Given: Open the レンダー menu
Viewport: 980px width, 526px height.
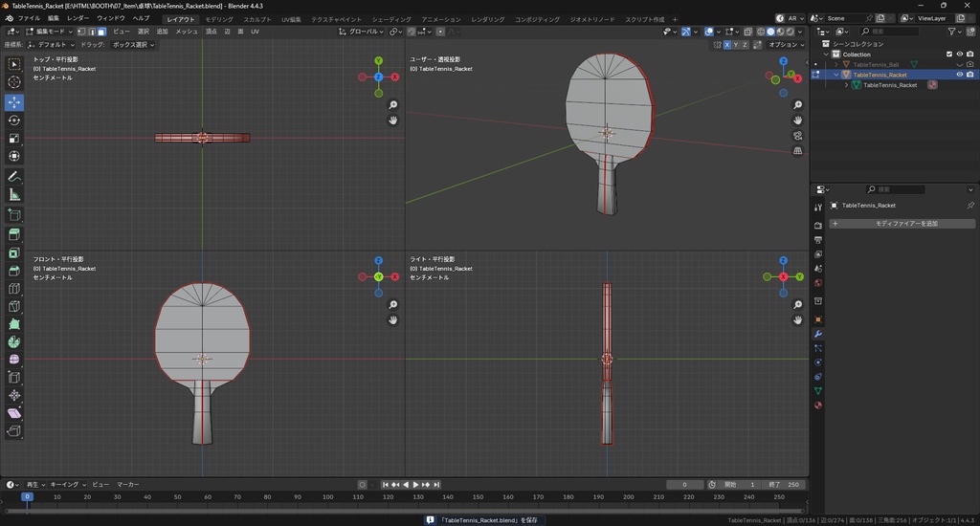Looking at the screenshot, I should [x=78, y=18].
